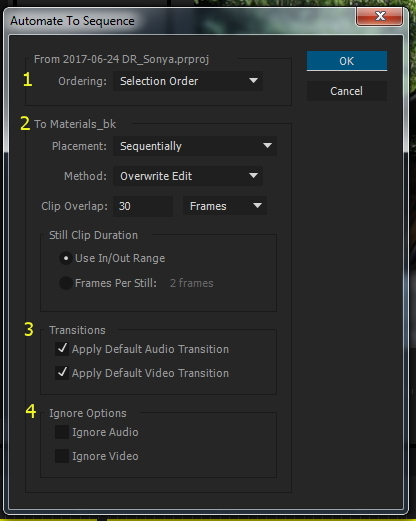
Task: Open the Frames unit dropdown
Action: 225,206
